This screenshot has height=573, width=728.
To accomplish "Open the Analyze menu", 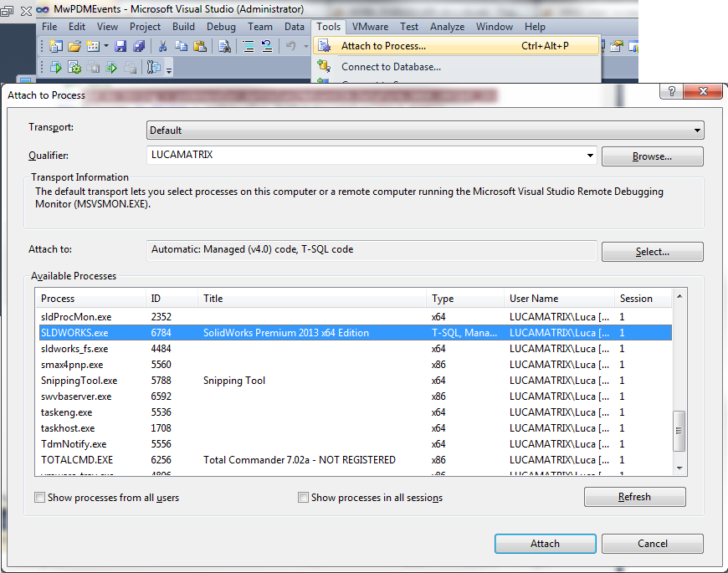I will [x=447, y=27].
